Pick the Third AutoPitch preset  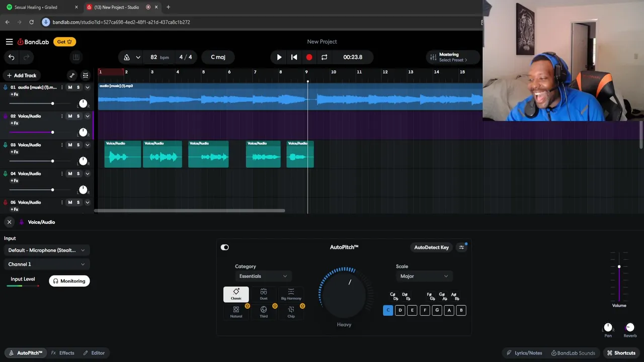pos(264,312)
